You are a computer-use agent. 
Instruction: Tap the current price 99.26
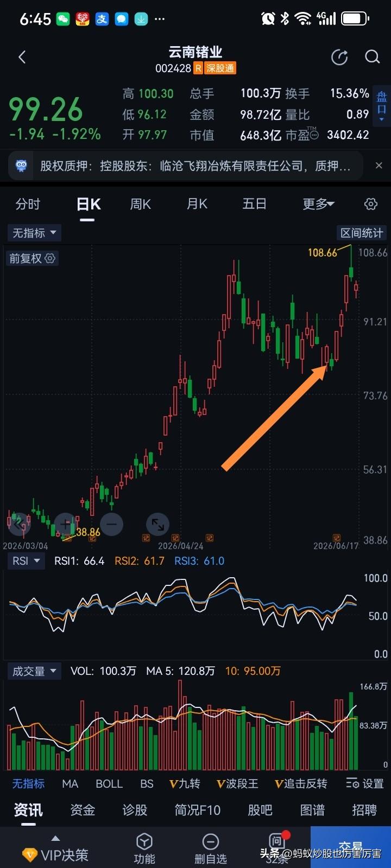46,109
